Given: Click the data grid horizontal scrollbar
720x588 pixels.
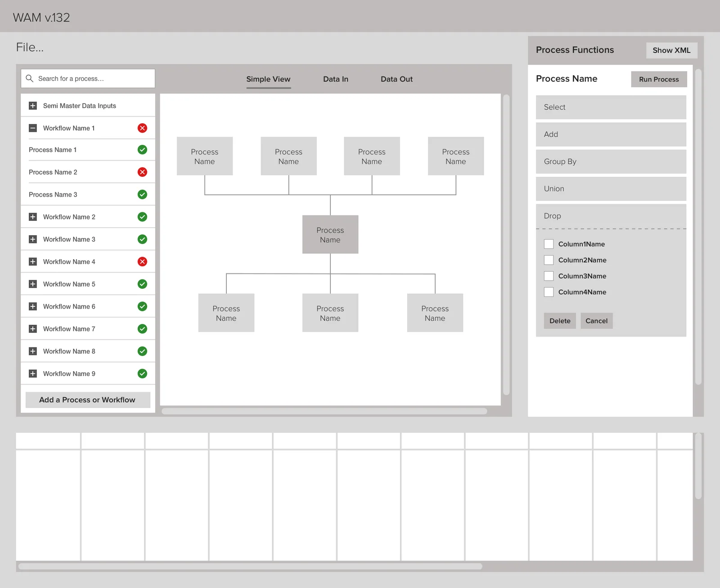Looking at the screenshot, I should pyautogui.click(x=250, y=566).
